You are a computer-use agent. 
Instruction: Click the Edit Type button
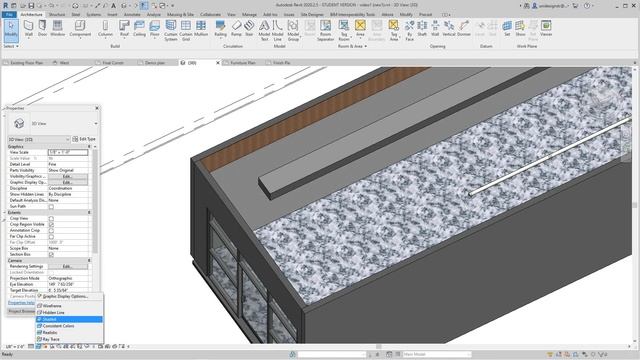tap(84, 139)
